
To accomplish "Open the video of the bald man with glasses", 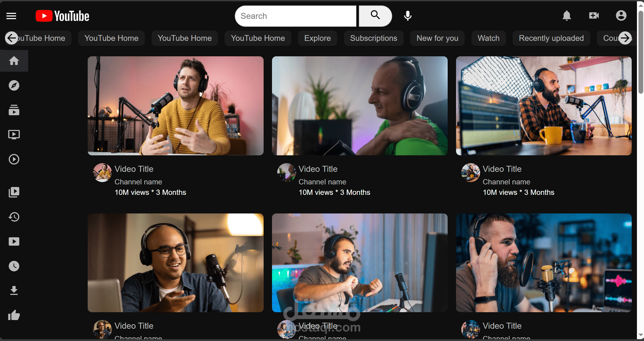I will pyautogui.click(x=176, y=263).
